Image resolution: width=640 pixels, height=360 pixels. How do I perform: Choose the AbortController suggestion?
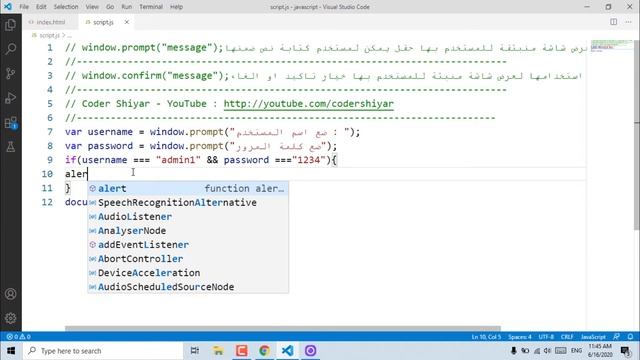coord(188,259)
